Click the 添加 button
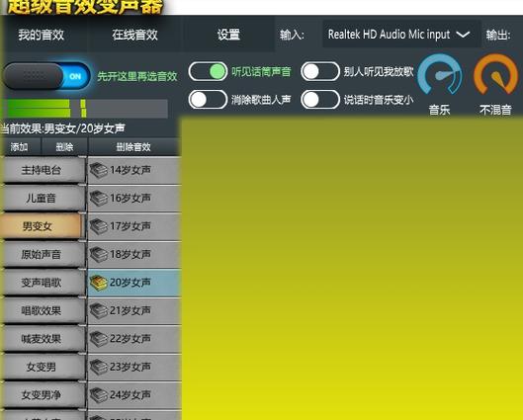The height and width of the screenshot is (420, 523). [19, 147]
